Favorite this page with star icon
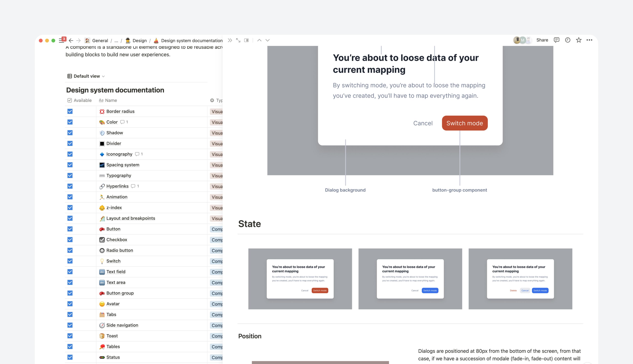This screenshot has width=633, height=364. tap(578, 40)
